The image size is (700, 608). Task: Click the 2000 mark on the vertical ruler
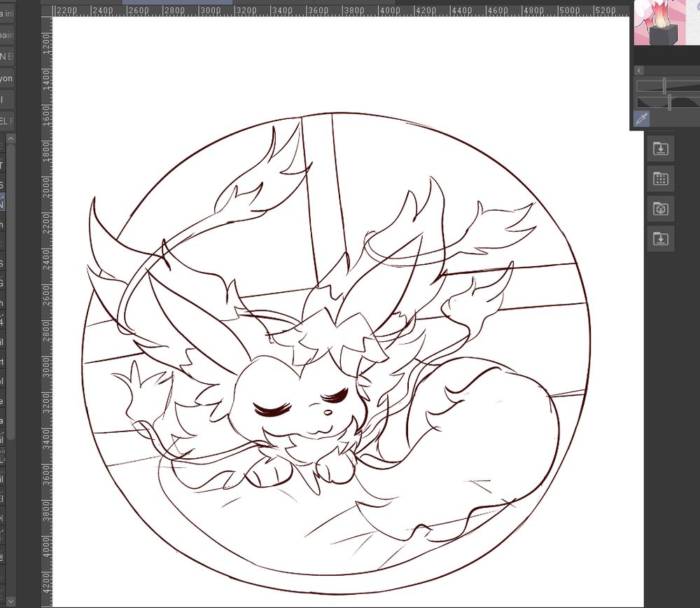[46, 188]
